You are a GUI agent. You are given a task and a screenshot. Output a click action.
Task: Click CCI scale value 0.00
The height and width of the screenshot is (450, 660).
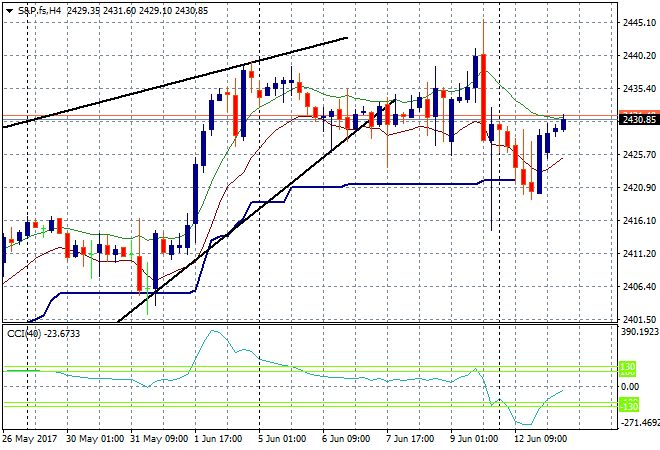pyautogui.click(x=630, y=386)
